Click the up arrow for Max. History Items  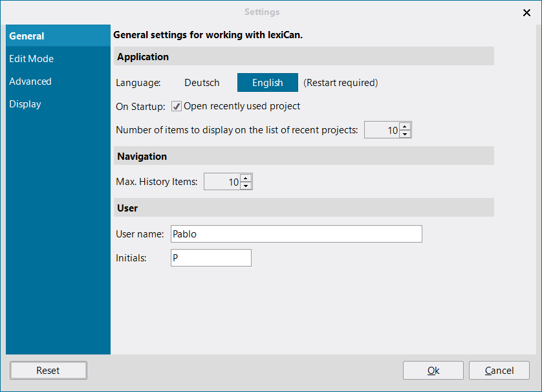pyautogui.click(x=245, y=178)
